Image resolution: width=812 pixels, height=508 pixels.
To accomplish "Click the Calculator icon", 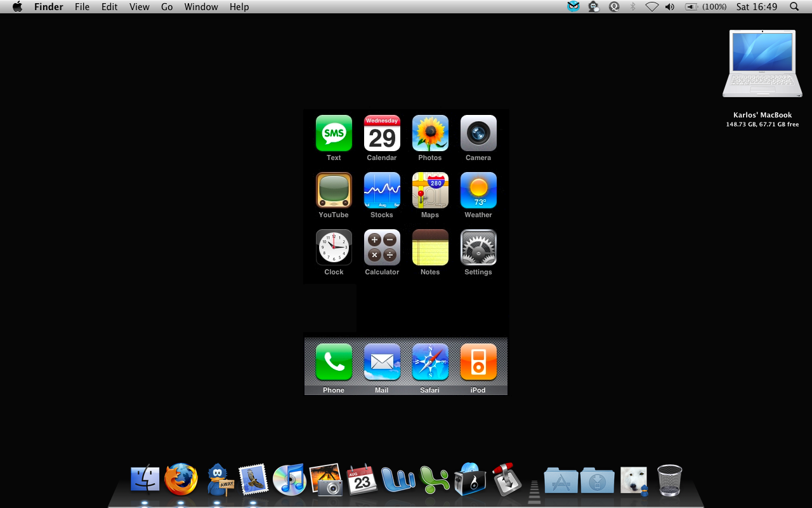I will (x=382, y=247).
